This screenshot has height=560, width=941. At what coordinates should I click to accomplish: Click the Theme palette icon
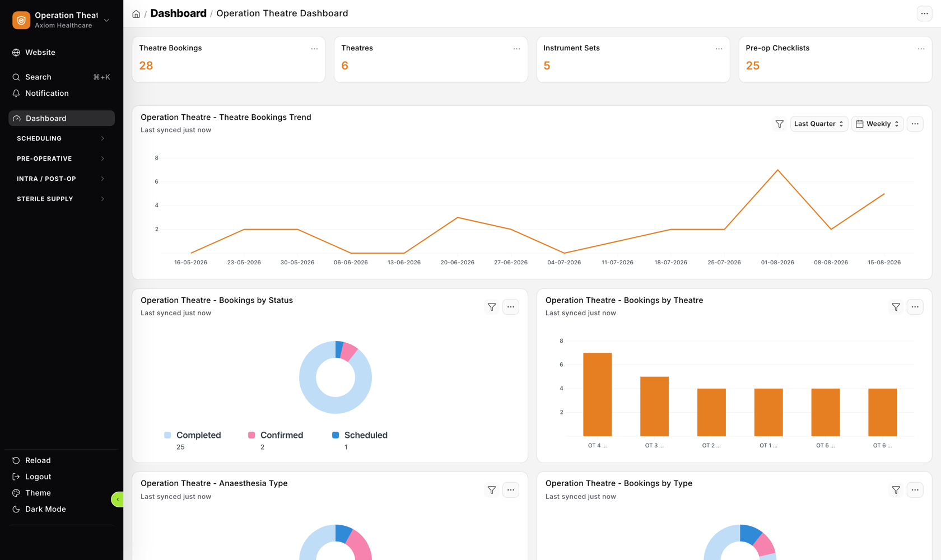(16, 493)
